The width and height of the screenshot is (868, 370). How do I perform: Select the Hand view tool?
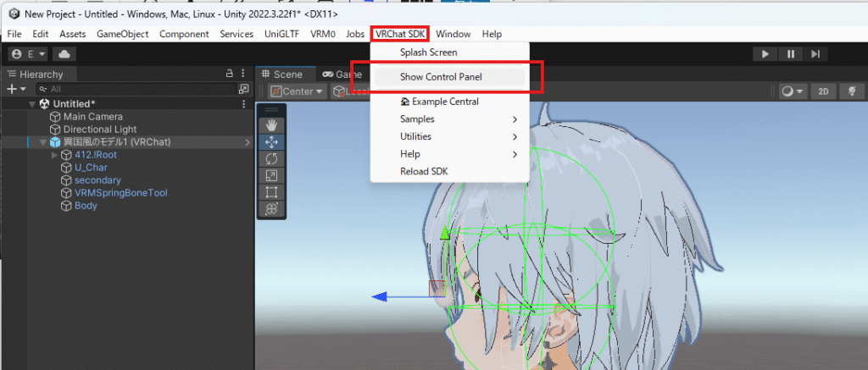click(x=271, y=125)
